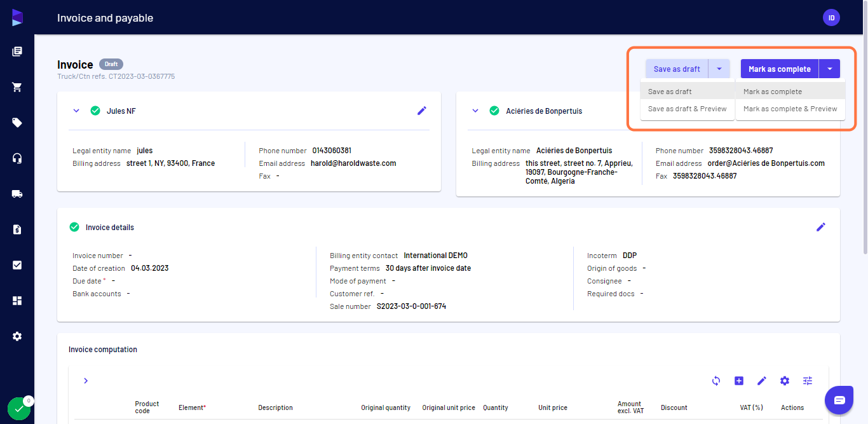The height and width of the screenshot is (424, 868).
Task: Click the Invoice and payable title
Action: point(105,18)
